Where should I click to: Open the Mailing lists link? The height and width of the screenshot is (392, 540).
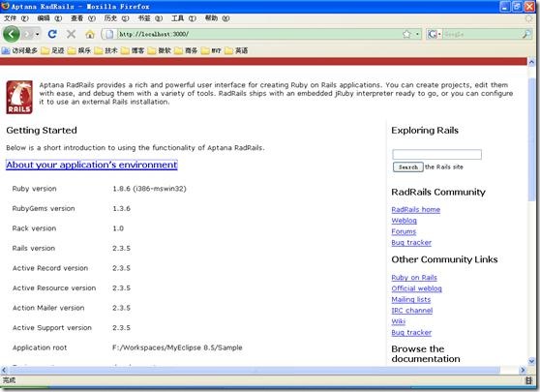(x=411, y=299)
